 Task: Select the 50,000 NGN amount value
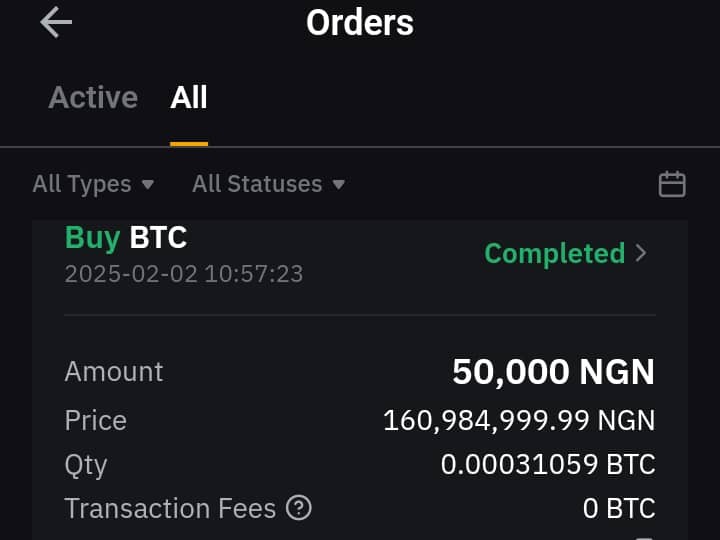tap(553, 371)
